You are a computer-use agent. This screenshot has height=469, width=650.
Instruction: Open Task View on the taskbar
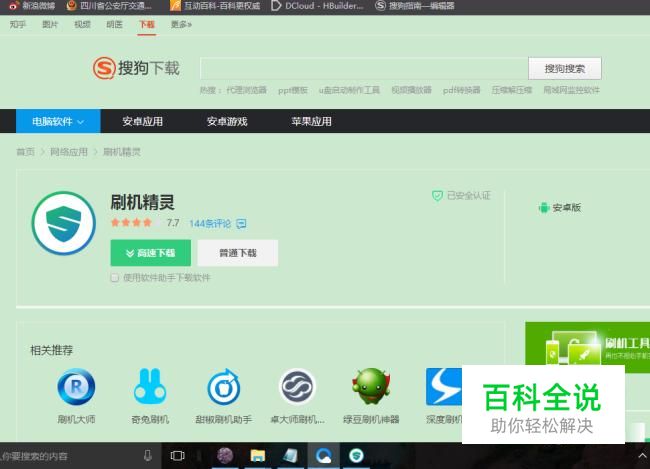point(177,456)
